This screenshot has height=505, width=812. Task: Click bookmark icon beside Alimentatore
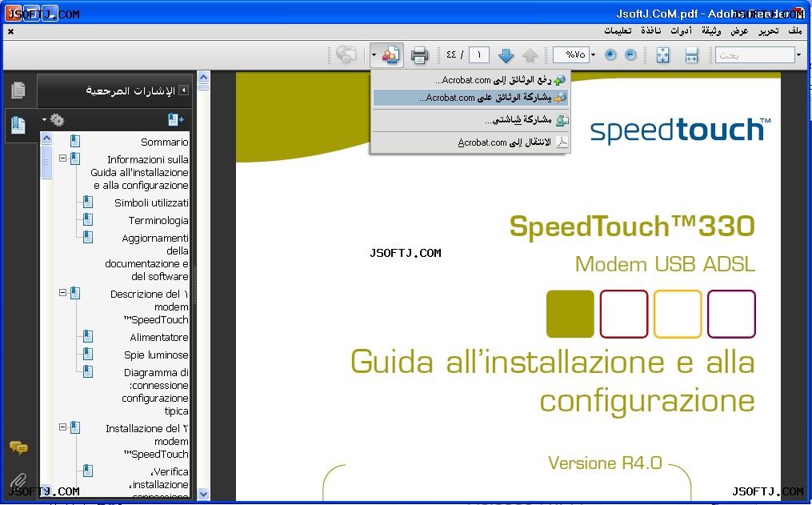pos(88,337)
